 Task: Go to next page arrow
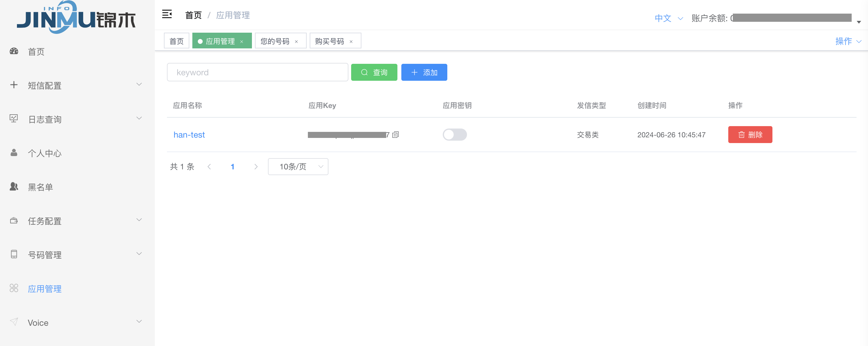click(x=256, y=166)
